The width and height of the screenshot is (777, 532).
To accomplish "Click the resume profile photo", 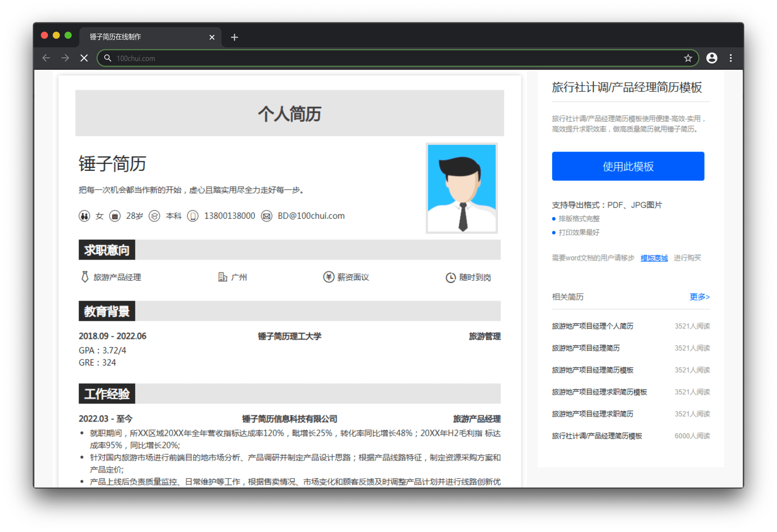I will [461, 188].
